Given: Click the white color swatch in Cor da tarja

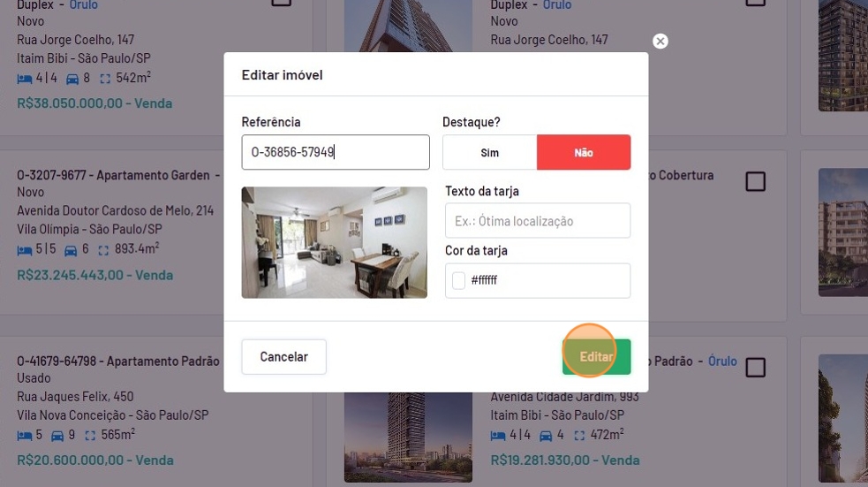Looking at the screenshot, I should point(458,280).
